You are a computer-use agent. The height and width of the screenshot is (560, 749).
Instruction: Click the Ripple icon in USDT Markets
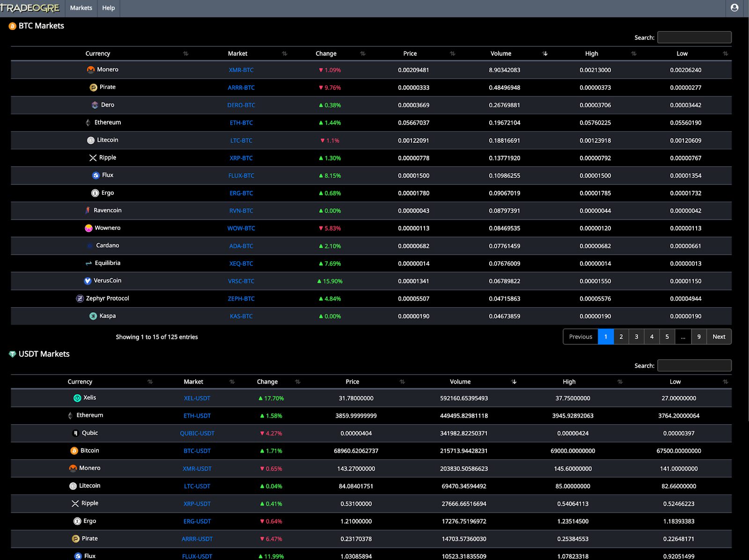tap(75, 503)
